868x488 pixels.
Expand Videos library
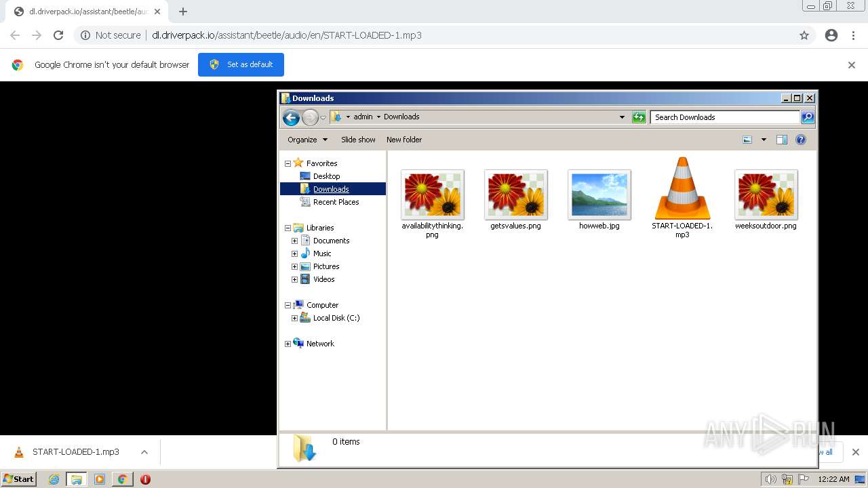(x=294, y=279)
